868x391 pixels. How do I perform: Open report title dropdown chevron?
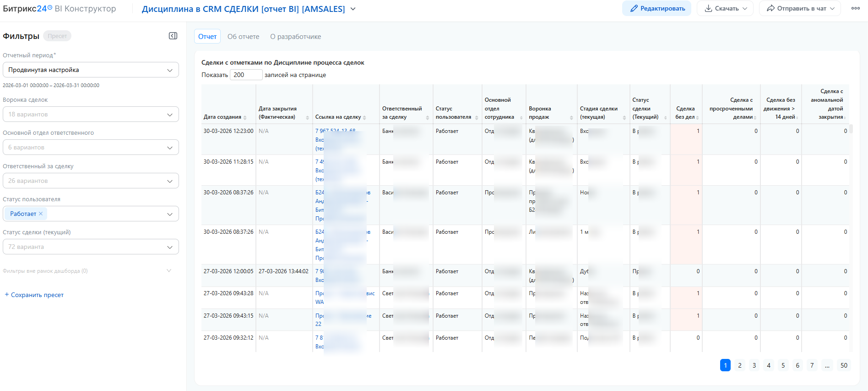pyautogui.click(x=353, y=9)
